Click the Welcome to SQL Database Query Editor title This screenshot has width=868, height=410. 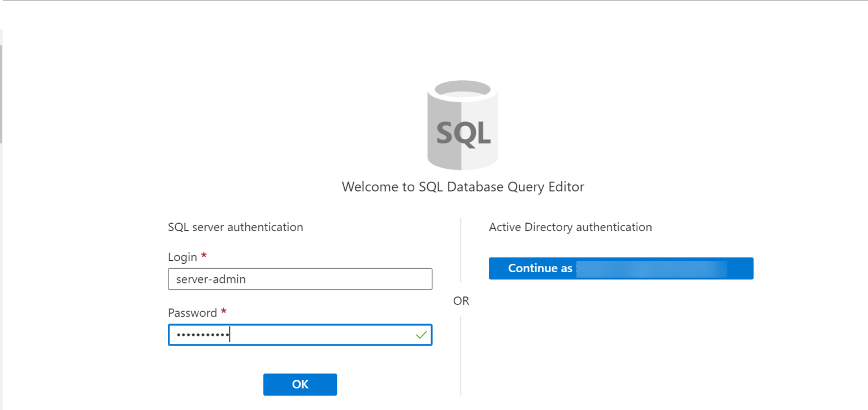pos(462,186)
